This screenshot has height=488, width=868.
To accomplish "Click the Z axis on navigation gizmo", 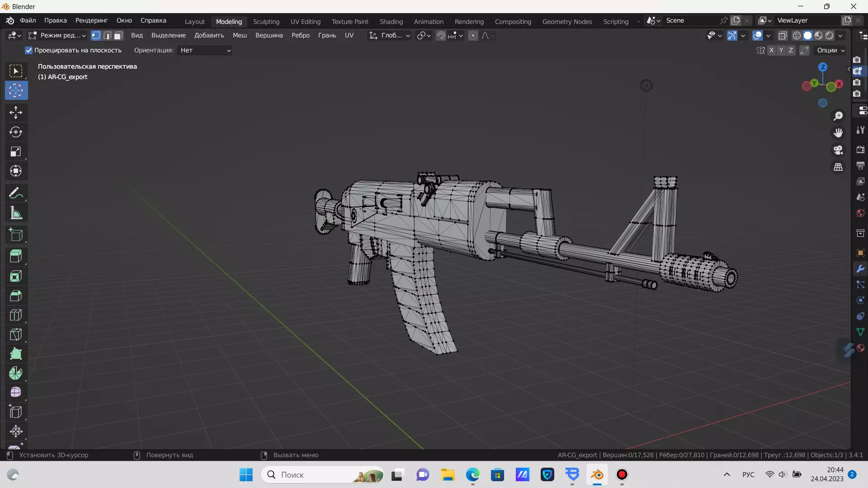I will click(823, 67).
